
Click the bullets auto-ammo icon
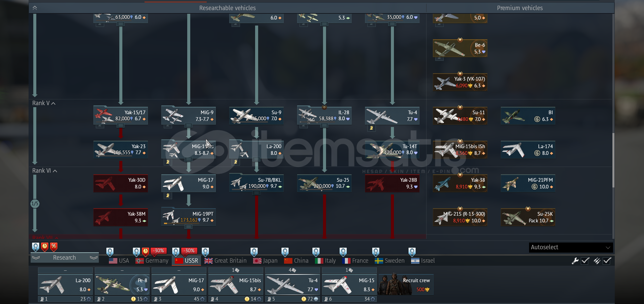click(597, 261)
